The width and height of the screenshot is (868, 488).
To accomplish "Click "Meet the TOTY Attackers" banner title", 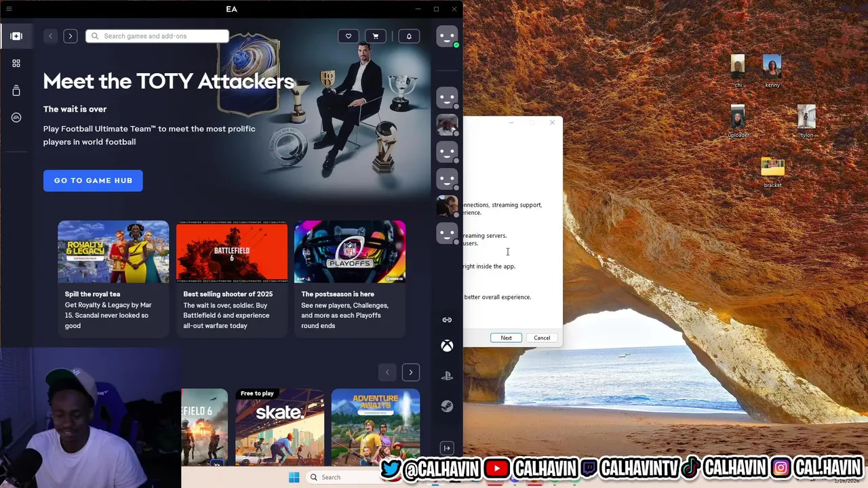I will [169, 81].
